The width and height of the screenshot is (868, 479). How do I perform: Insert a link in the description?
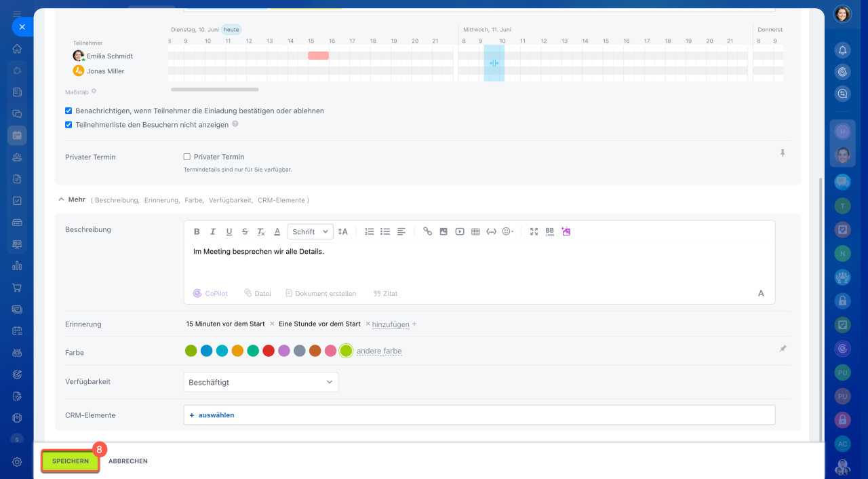(x=427, y=231)
